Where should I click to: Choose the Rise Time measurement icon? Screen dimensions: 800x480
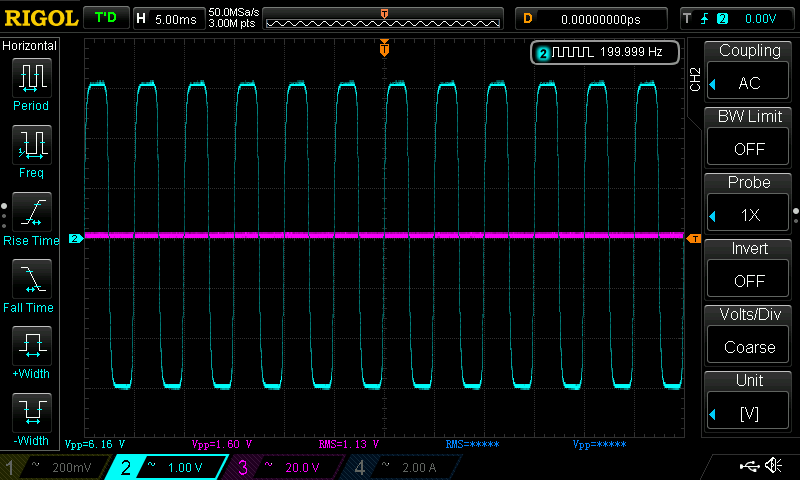[x=32, y=212]
